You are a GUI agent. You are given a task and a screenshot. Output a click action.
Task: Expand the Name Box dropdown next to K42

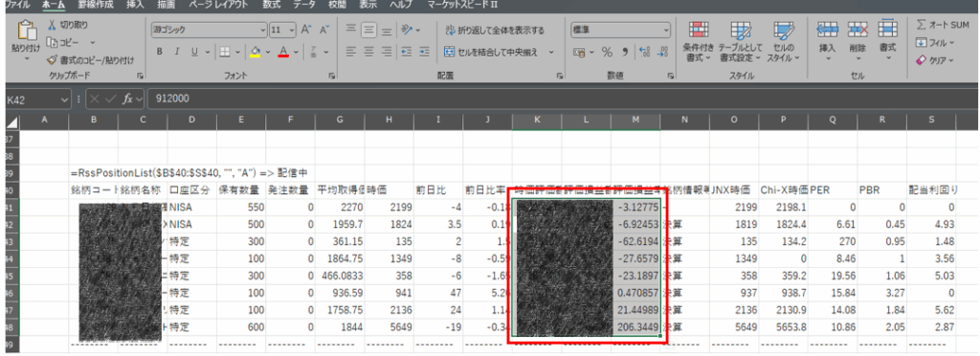click(65, 99)
